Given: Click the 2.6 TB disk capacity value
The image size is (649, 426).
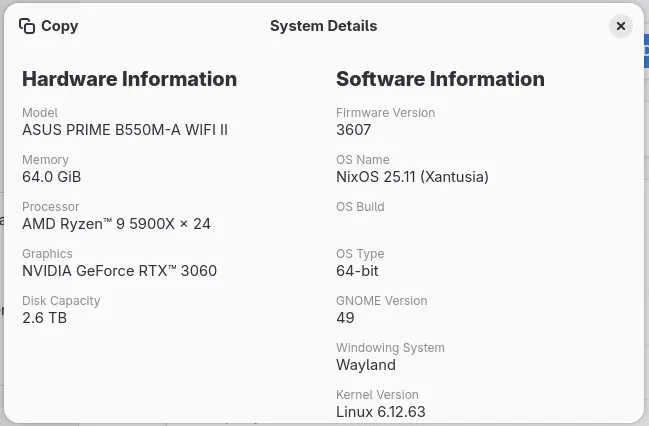Looking at the screenshot, I should 45,318.
